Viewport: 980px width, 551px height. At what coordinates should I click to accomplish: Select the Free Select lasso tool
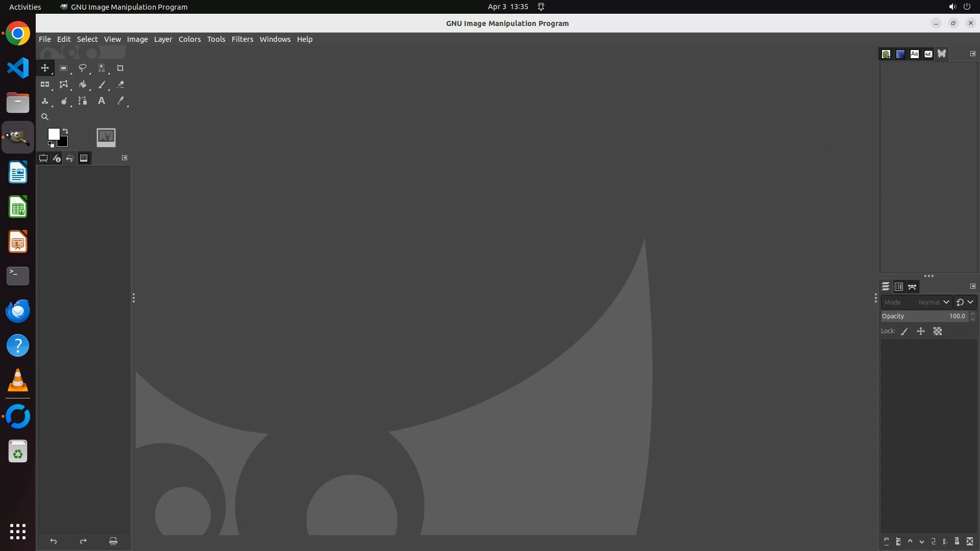[82, 68]
